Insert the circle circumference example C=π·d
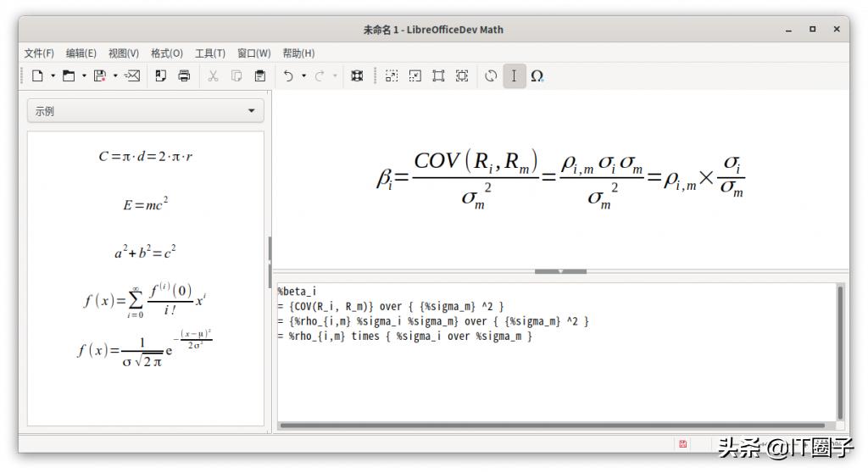The width and height of the screenshot is (868, 473). tap(146, 157)
